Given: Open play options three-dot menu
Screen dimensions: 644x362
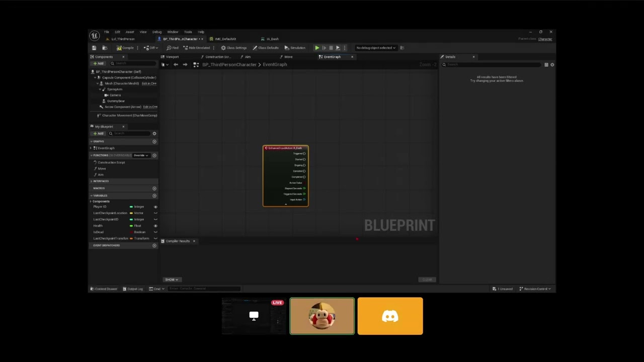Looking at the screenshot, I should [344, 48].
